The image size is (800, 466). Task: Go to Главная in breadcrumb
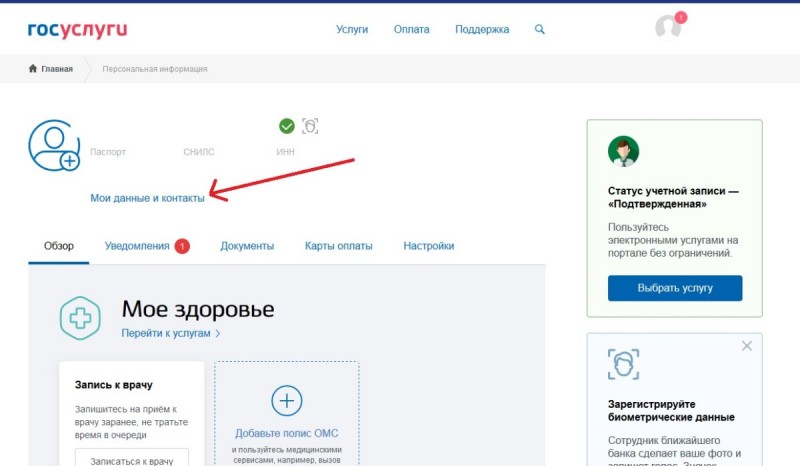[57, 69]
